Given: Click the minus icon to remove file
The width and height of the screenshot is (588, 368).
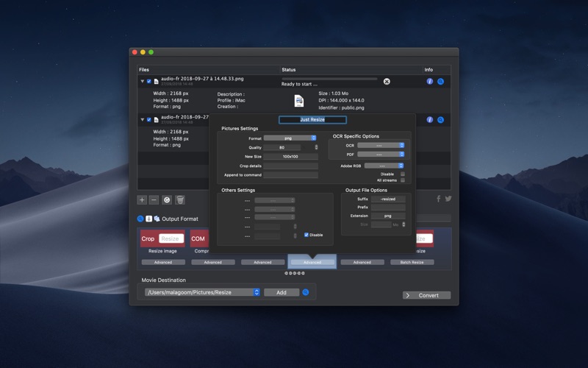Looking at the screenshot, I should (154, 199).
